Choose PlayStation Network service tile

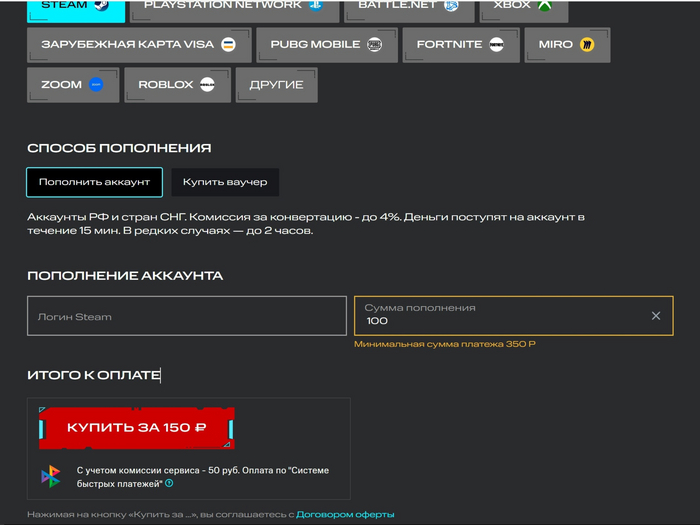tap(234, 11)
